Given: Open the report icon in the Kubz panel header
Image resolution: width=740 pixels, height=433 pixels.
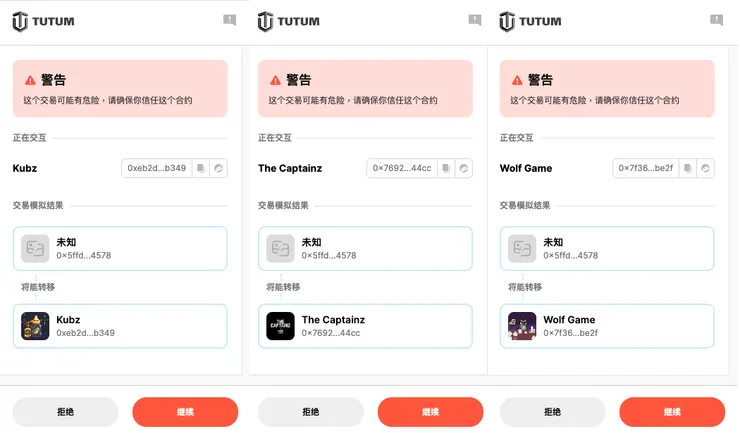Looking at the screenshot, I should pos(229,20).
